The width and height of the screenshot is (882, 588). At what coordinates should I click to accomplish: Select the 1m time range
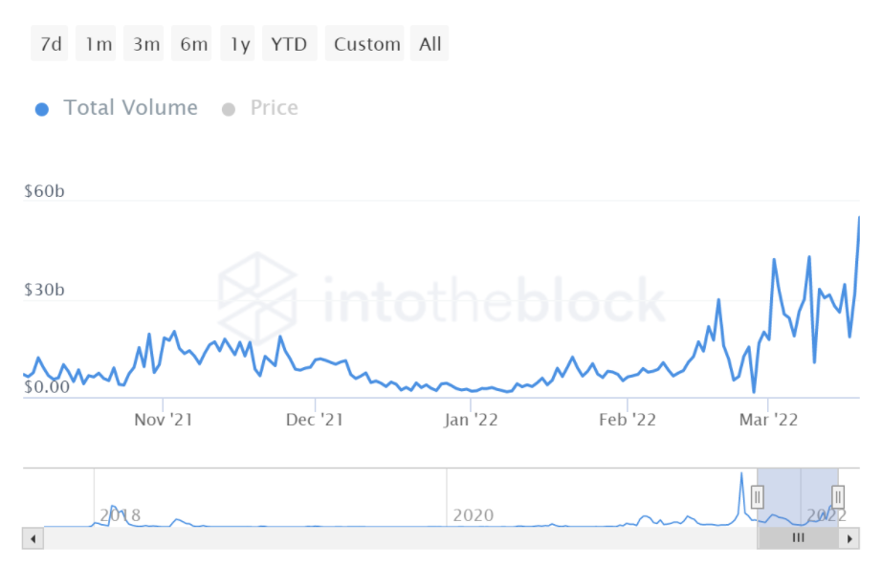(x=98, y=44)
